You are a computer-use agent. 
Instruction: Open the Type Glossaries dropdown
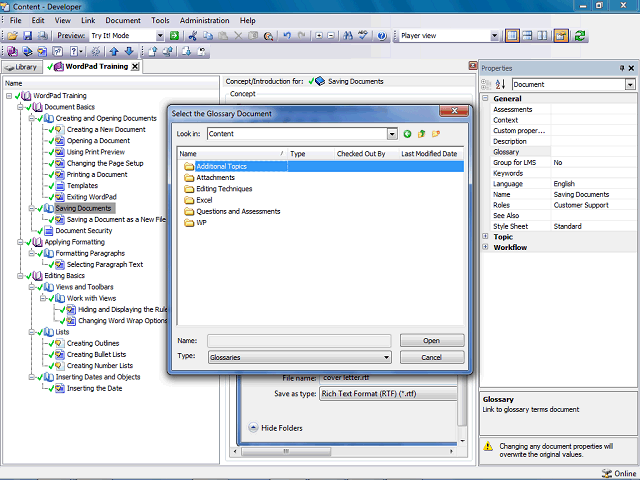386,358
